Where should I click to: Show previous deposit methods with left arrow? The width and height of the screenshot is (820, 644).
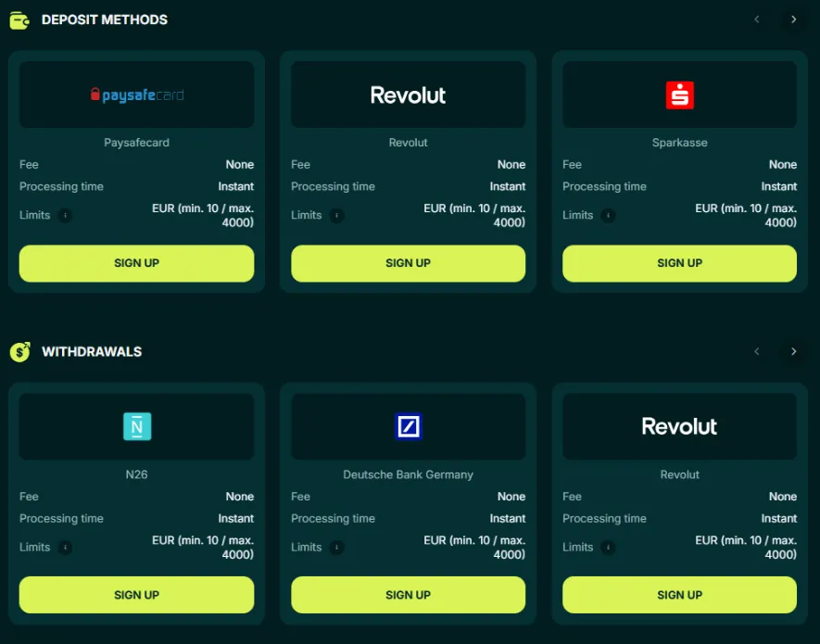coord(757,19)
